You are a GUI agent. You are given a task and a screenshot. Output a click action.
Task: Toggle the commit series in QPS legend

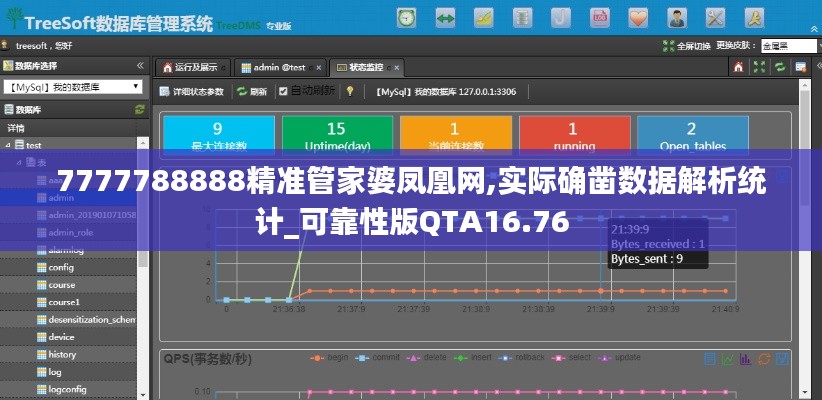point(377,358)
